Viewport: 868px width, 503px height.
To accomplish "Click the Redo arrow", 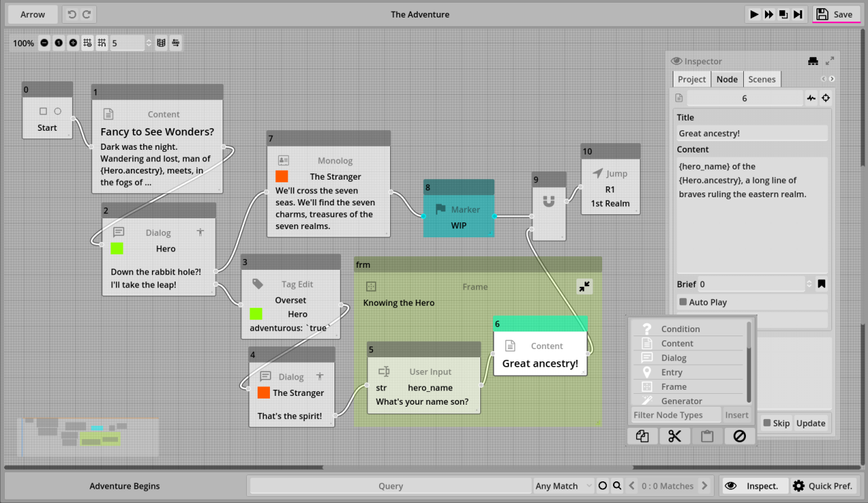I will coord(87,14).
